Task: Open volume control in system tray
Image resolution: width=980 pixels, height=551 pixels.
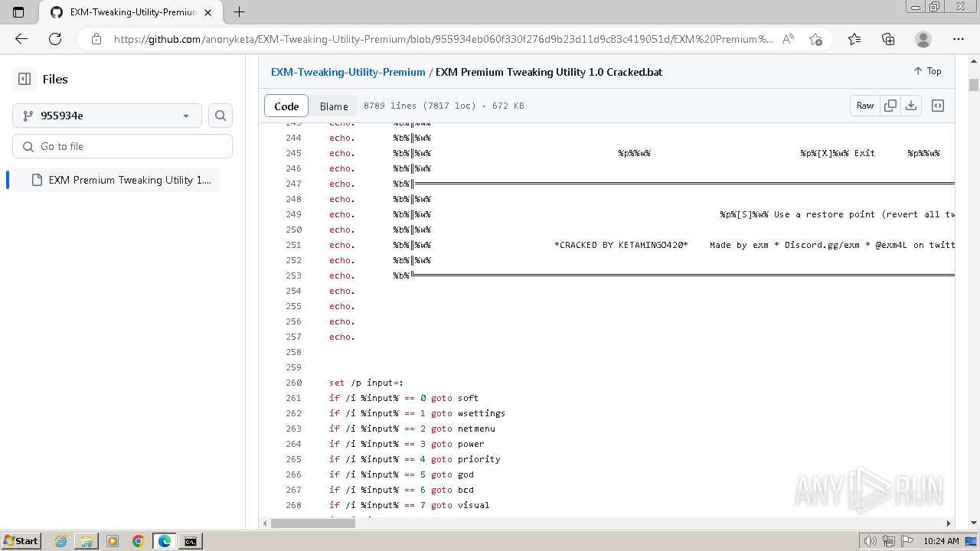Action: [x=870, y=541]
